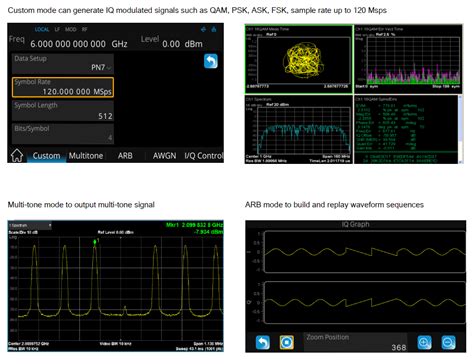Click the green Mkr1 marker on spectrum peak
Viewport: 474px width, 364px height.
pos(95,241)
